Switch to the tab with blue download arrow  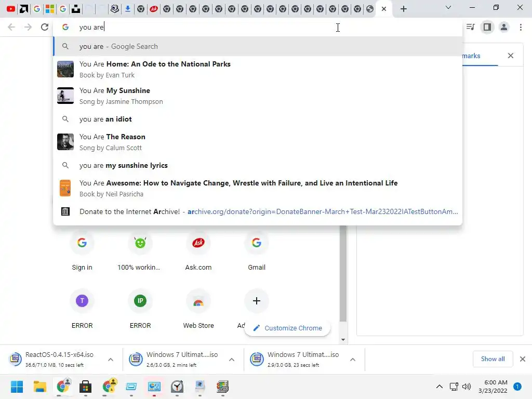pos(128,9)
